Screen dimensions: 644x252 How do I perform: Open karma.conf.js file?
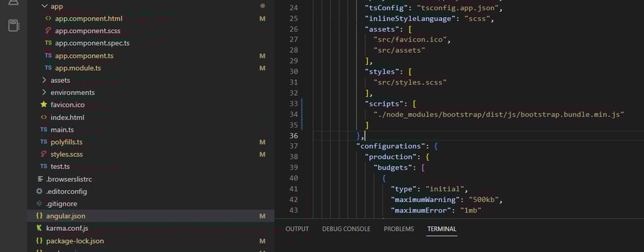point(67,228)
